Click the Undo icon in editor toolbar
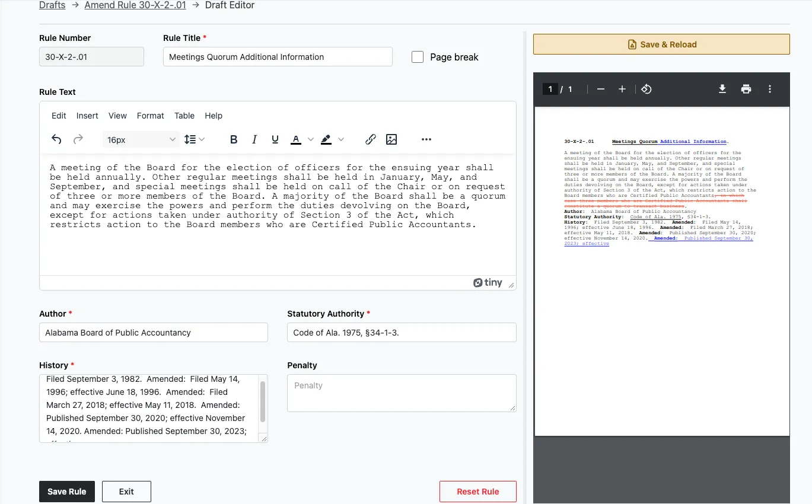This screenshot has width=812, height=504. pos(56,139)
